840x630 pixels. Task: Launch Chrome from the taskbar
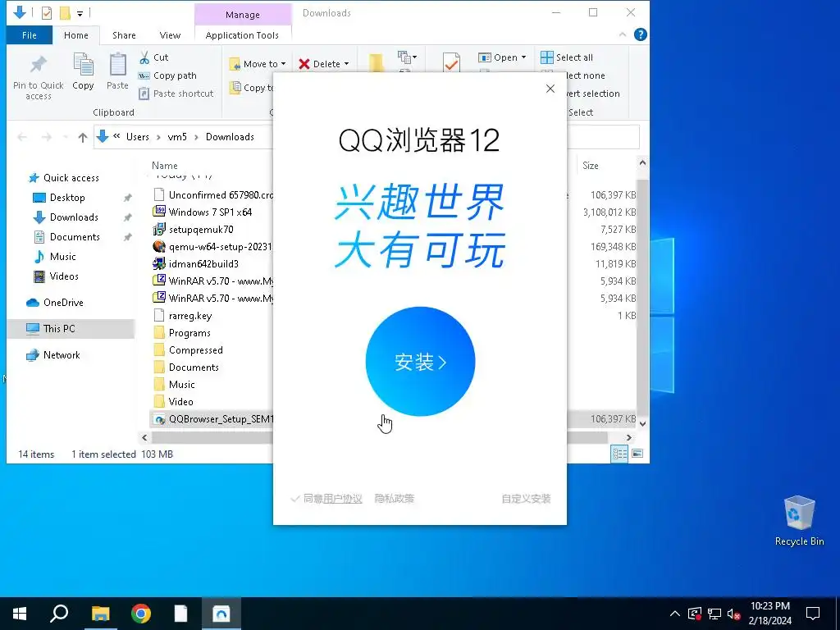pos(141,614)
